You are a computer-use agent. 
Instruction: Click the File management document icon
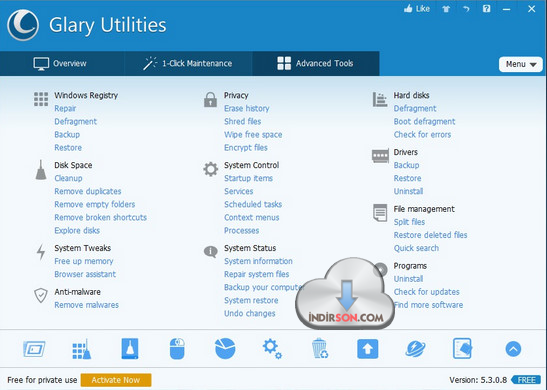(380, 213)
